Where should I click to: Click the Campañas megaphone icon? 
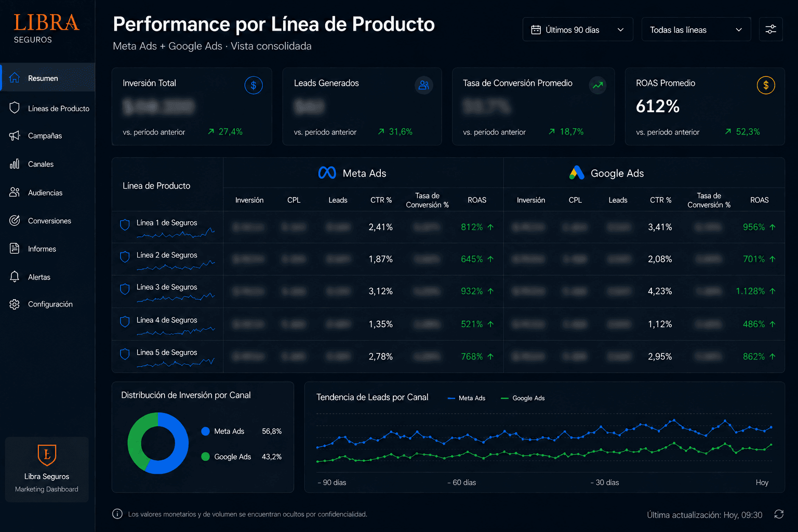(15, 136)
